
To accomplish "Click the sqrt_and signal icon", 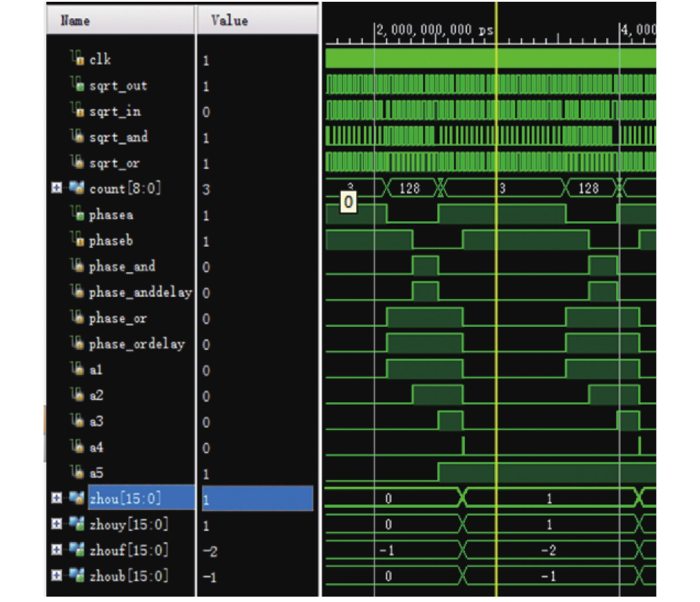I will click(77, 136).
